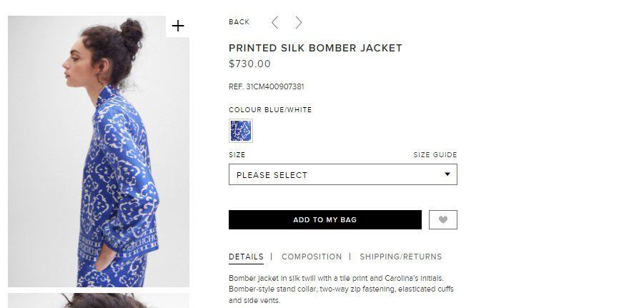Go to next product with right chevron
This screenshot has height=308, width=644.
pos(299,23)
